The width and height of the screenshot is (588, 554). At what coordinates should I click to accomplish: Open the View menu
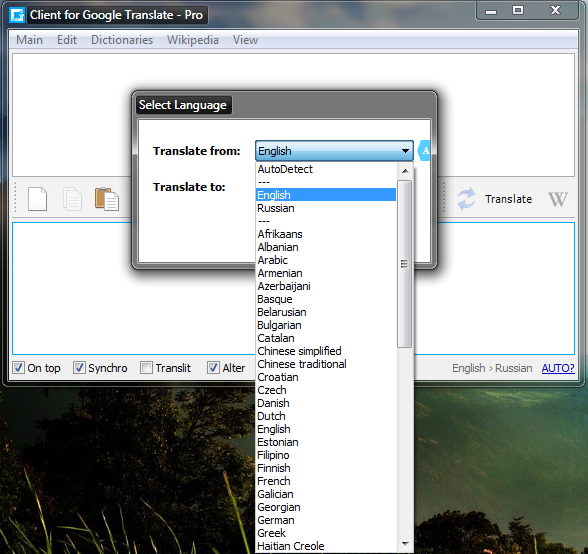tap(245, 40)
